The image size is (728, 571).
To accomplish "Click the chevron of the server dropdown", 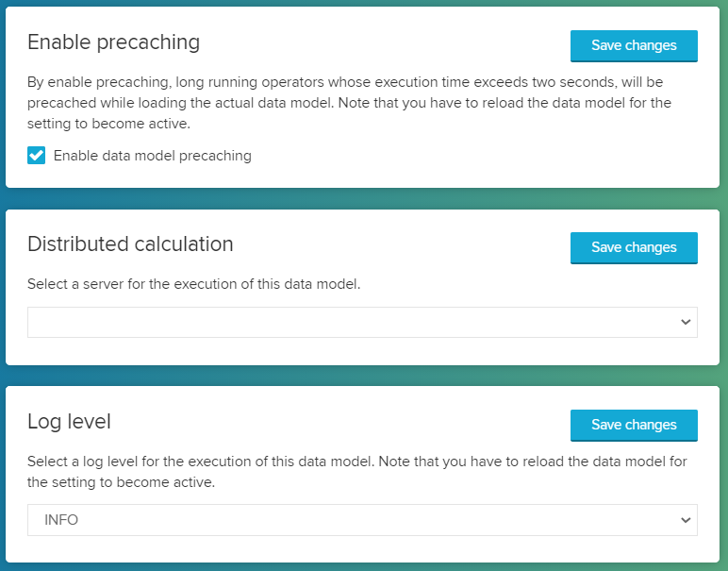I will 686,322.
